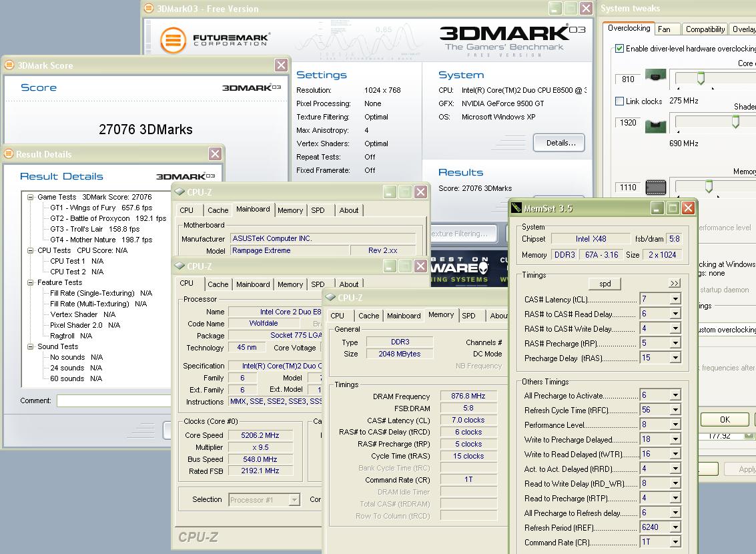756x554 pixels.
Task: Click the 3DMark03 main window title icon
Action: pyautogui.click(x=149, y=8)
